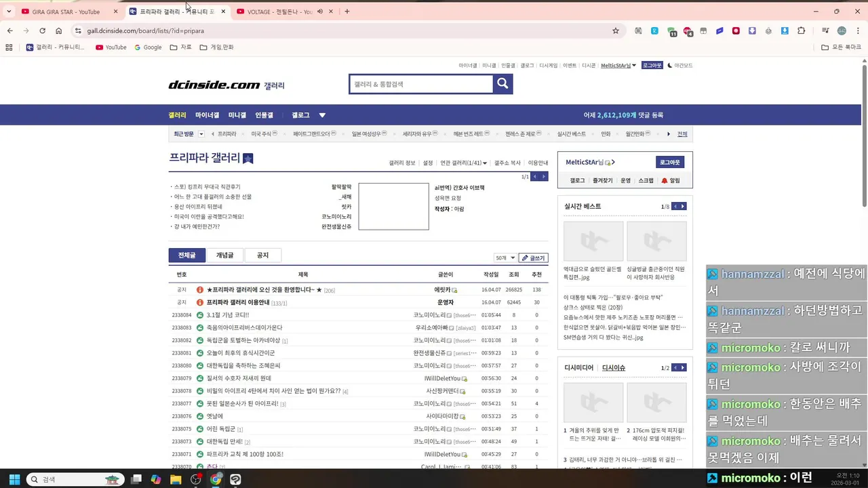Open the Chrome tab search dropdown
The height and width of the screenshot is (488, 868).
(x=9, y=12)
